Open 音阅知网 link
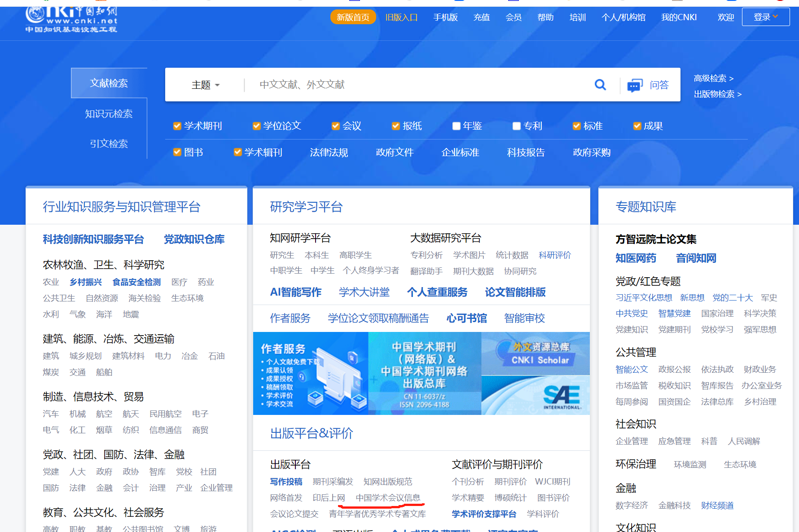The height and width of the screenshot is (532, 799). coord(696,258)
